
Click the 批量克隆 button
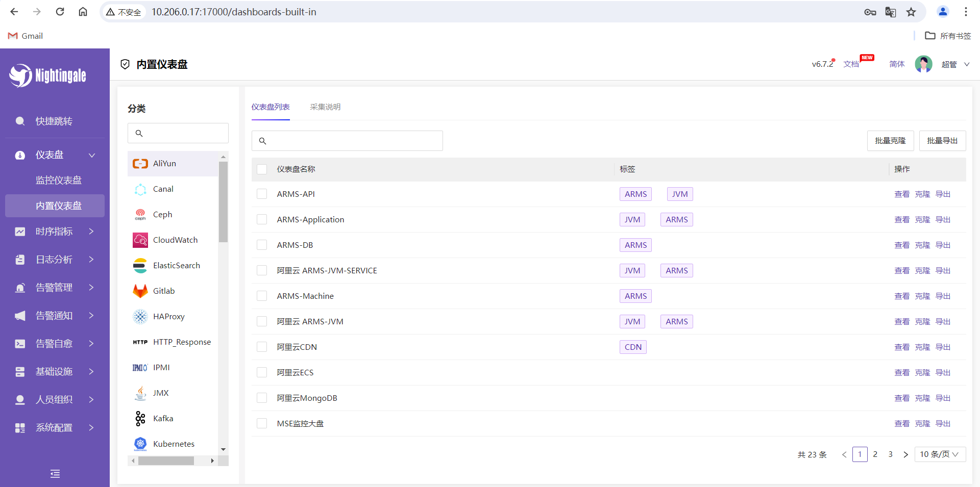coord(890,141)
